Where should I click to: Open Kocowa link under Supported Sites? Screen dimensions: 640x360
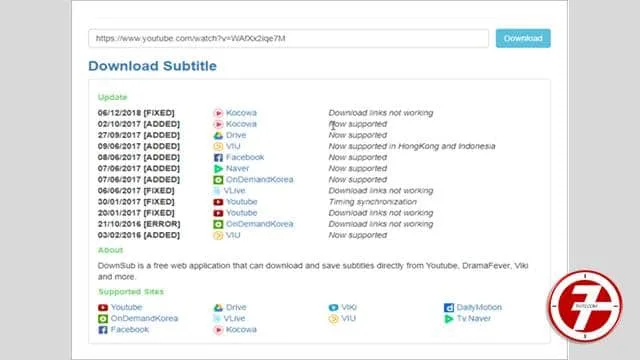tap(241, 329)
